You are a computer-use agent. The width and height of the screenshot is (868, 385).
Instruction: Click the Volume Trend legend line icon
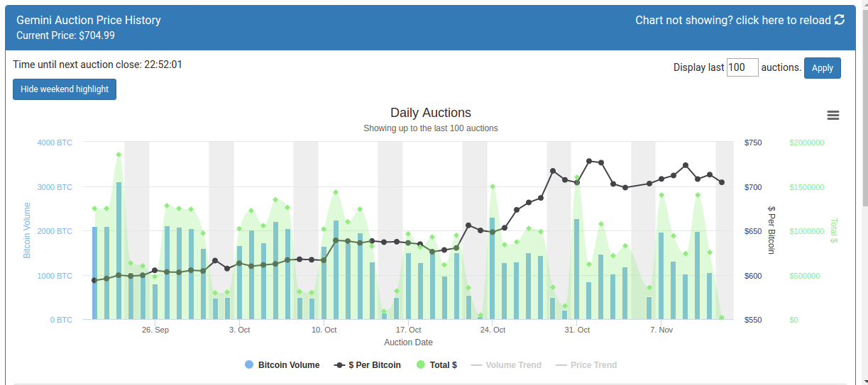476,365
